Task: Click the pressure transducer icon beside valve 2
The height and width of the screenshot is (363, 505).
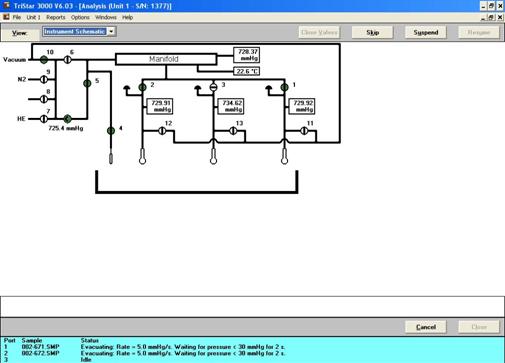Action: click(127, 89)
